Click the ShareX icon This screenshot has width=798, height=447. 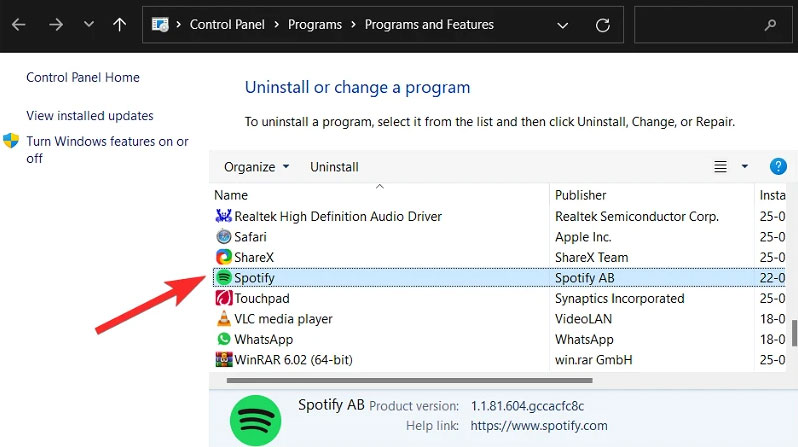223,257
